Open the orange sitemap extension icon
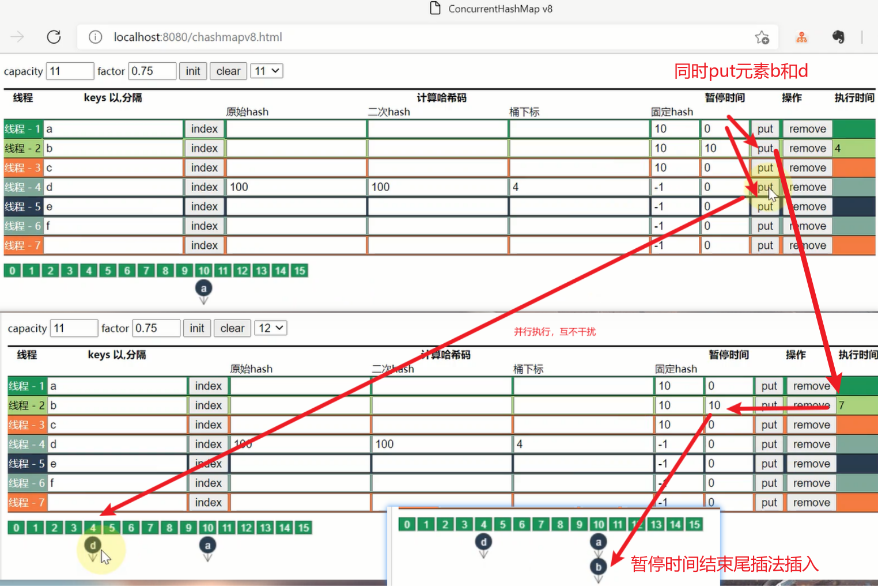Screen dimensions: 878x588 tap(801, 37)
